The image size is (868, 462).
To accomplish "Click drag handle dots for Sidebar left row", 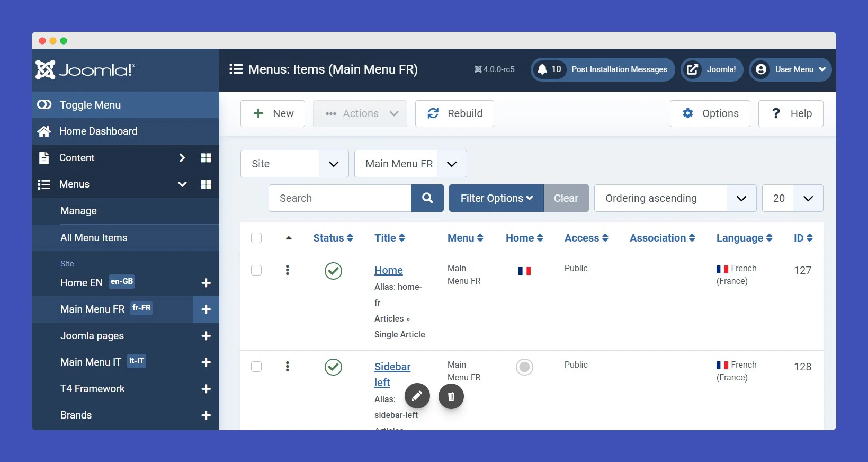I will click(288, 367).
